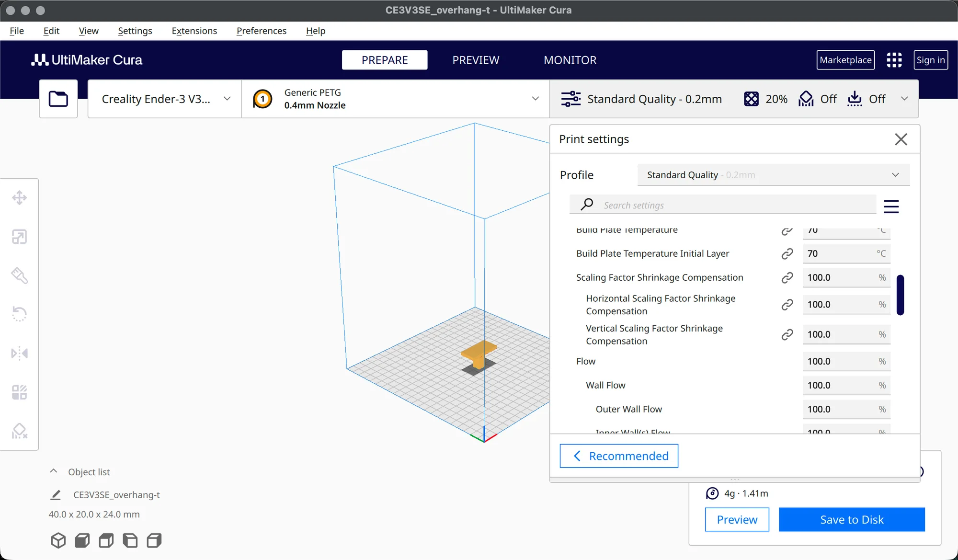
Task: Click link icon for Build Plate Temperature Initial Layer
Action: click(787, 253)
